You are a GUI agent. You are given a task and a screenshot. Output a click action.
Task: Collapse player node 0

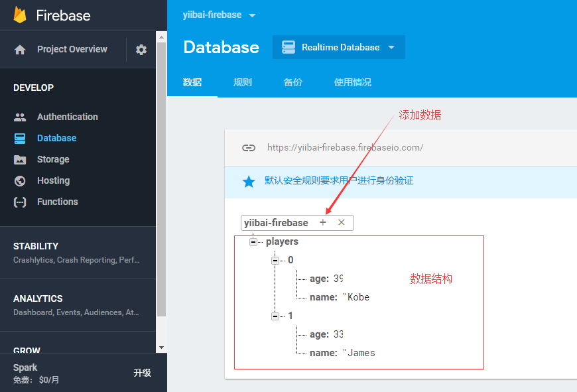(275, 261)
